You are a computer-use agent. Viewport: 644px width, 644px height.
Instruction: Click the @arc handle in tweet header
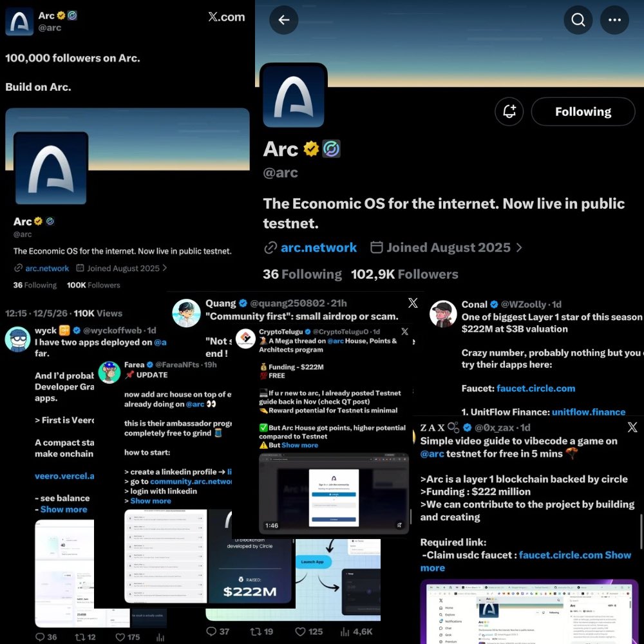pos(50,28)
